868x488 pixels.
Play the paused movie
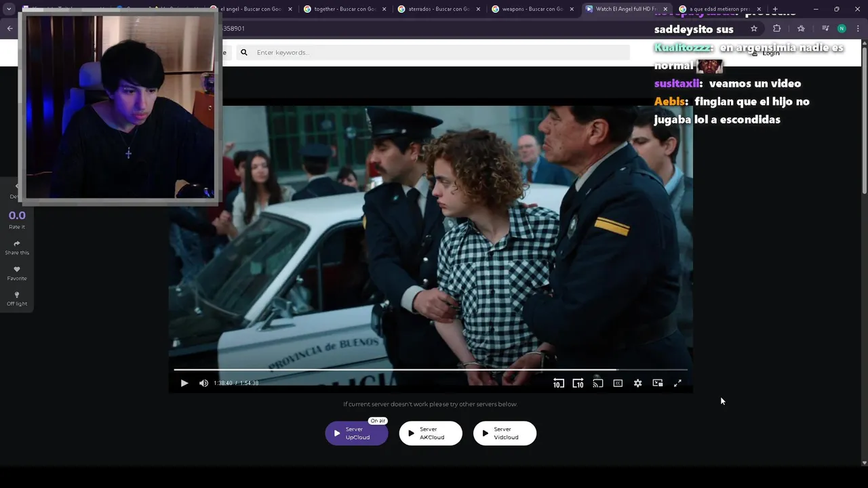pos(184,383)
